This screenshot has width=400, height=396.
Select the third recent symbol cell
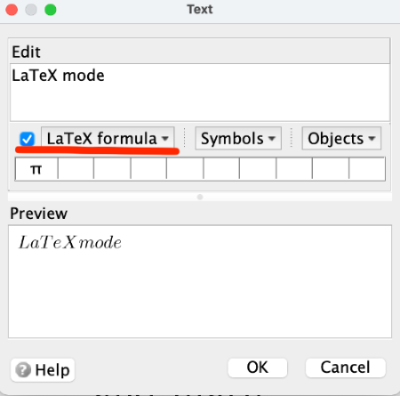pyautogui.click(x=112, y=169)
